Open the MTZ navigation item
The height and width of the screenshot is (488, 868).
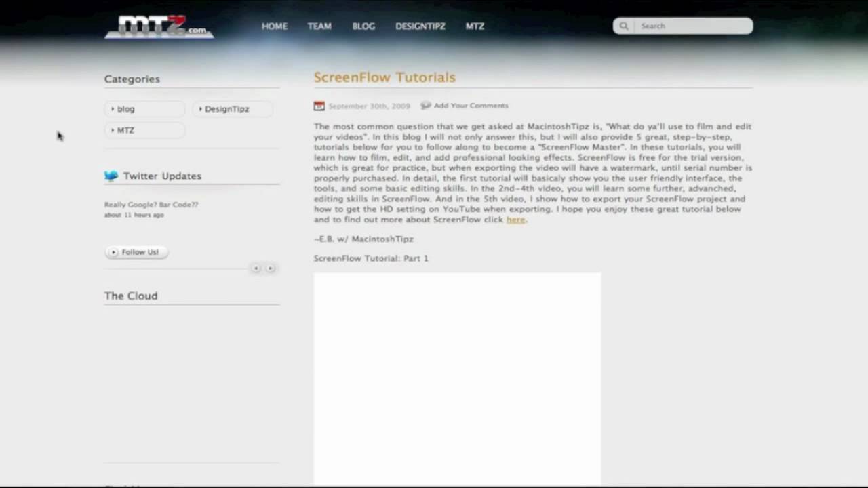[x=475, y=26]
